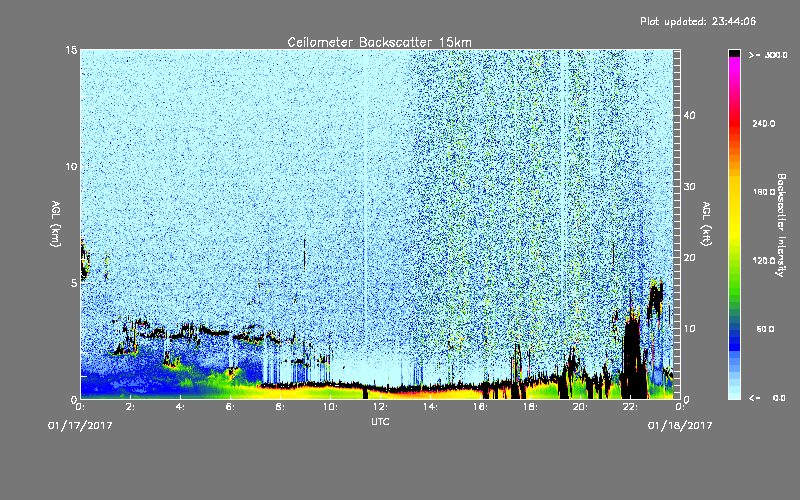Viewport: 800px width, 500px height.
Task: Click the '10' tick on the kft axis
Action: 689,329
